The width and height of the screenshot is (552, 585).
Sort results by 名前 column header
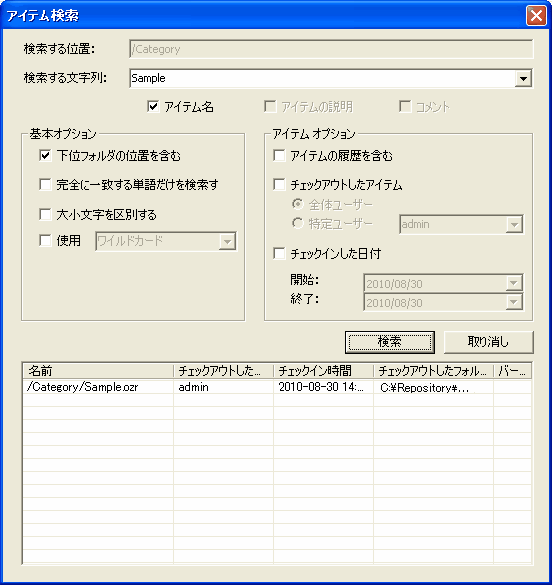pyautogui.click(x=98, y=371)
